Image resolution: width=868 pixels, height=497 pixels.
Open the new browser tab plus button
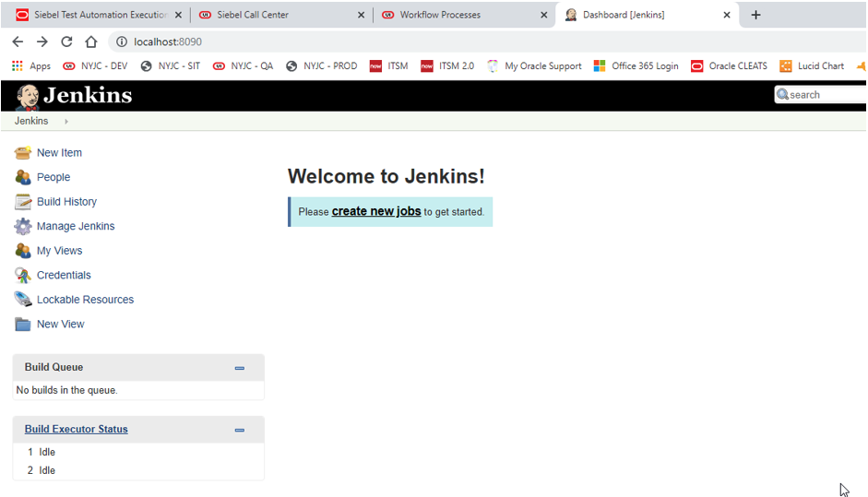point(755,15)
